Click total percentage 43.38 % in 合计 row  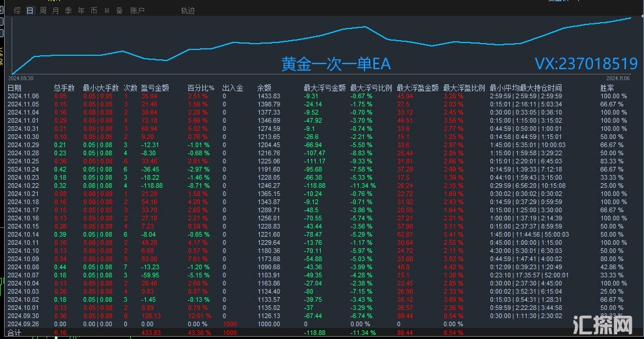(x=199, y=333)
